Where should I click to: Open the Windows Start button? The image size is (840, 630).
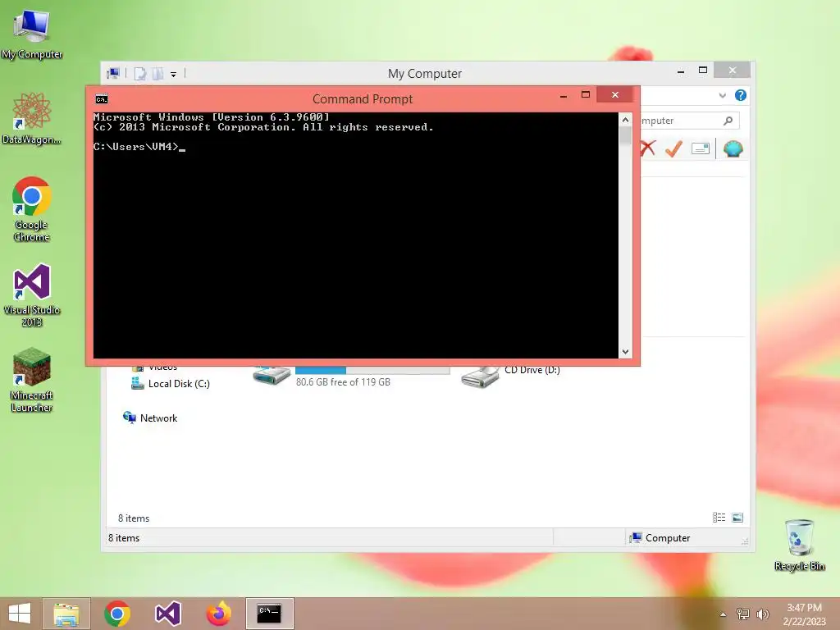(x=20, y=614)
